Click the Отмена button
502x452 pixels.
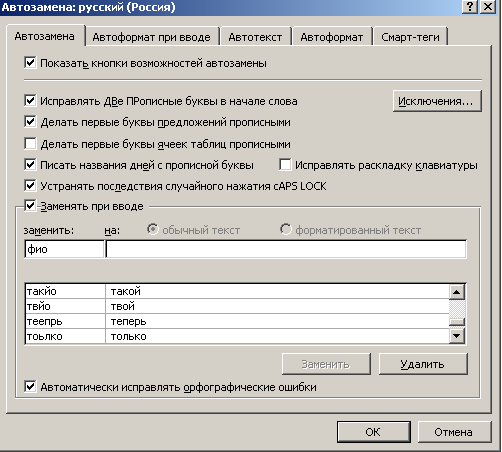454,432
